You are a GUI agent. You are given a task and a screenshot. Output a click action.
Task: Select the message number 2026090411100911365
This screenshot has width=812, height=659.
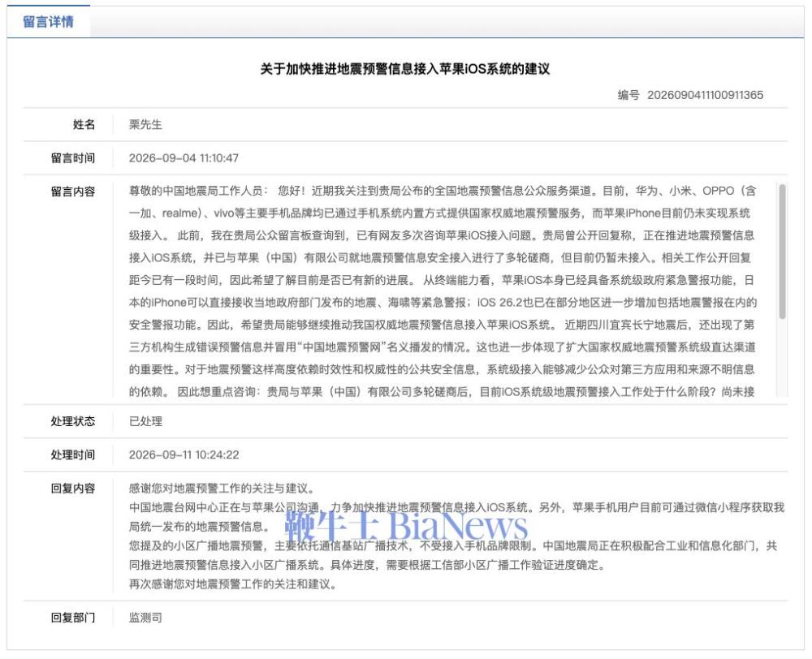tap(705, 95)
